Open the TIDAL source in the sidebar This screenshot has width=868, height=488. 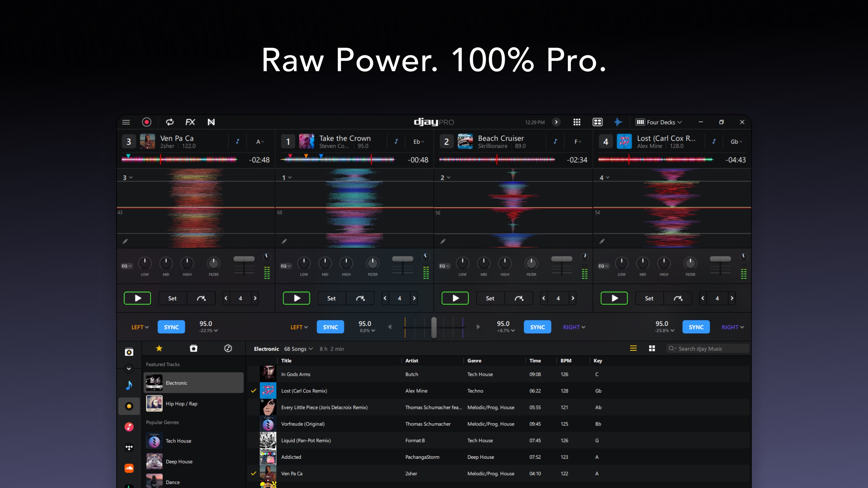point(129,448)
